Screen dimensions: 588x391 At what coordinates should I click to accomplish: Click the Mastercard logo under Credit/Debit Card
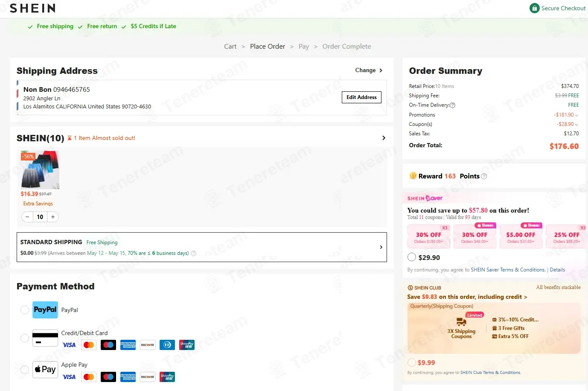pos(89,345)
